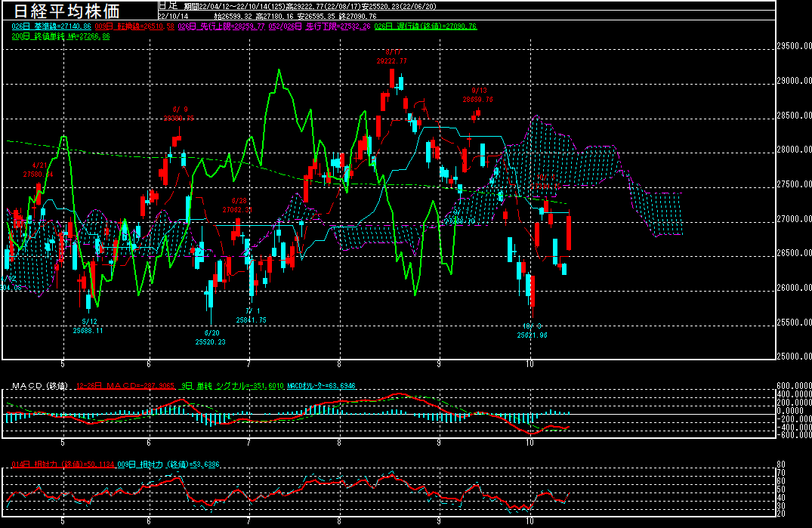
Task: Click month 8 under the MACD panel
Action: [x=339, y=443]
